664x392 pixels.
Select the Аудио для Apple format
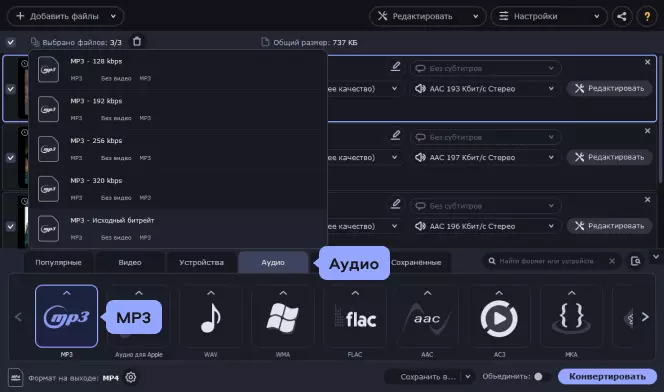(x=138, y=316)
